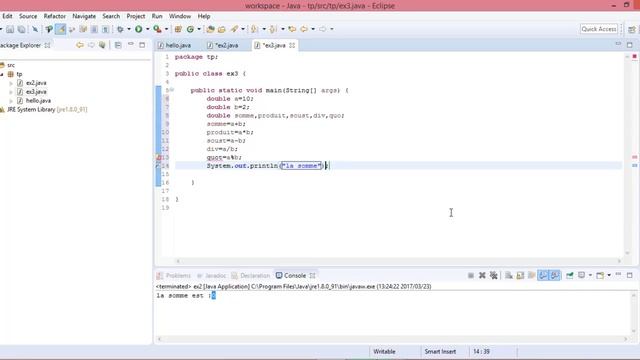Open the Refactor menu
This screenshot has width=640, height=360.
(x=55, y=16)
